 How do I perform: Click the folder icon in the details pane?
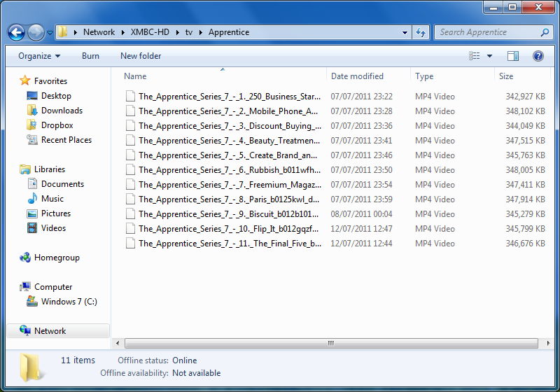click(31, 367)
